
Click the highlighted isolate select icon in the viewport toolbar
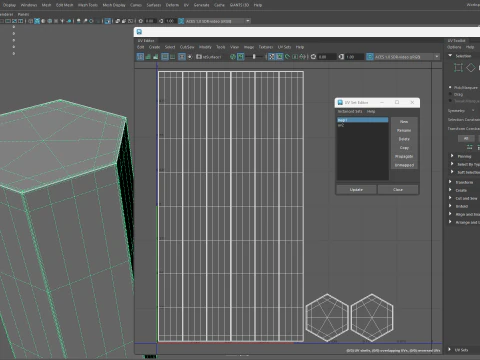(x=108, y=21)
